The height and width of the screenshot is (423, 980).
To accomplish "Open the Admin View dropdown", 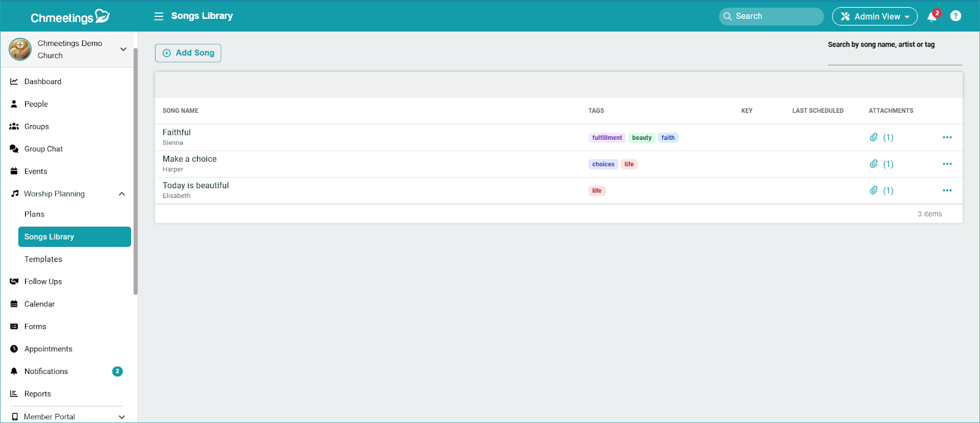I will point(874,17).
